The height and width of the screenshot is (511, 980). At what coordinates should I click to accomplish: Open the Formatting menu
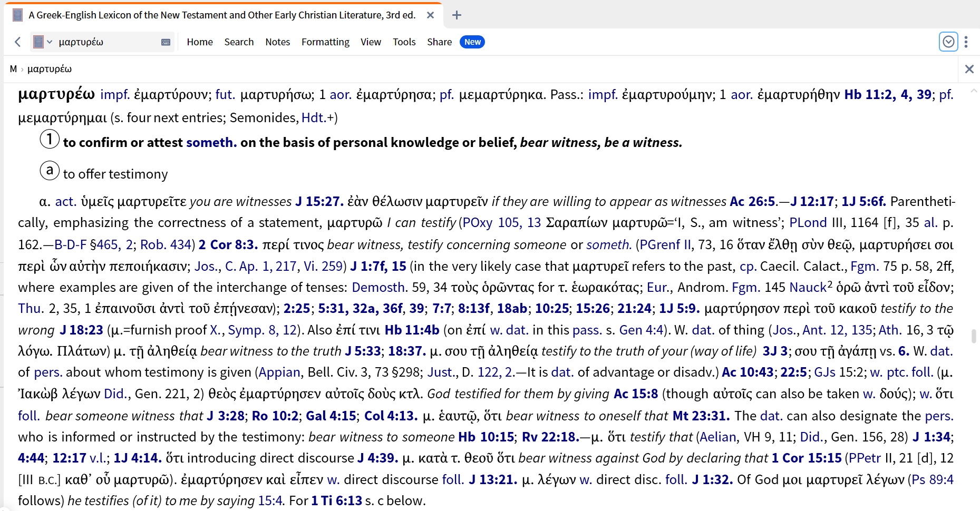[x=325, y=42]
